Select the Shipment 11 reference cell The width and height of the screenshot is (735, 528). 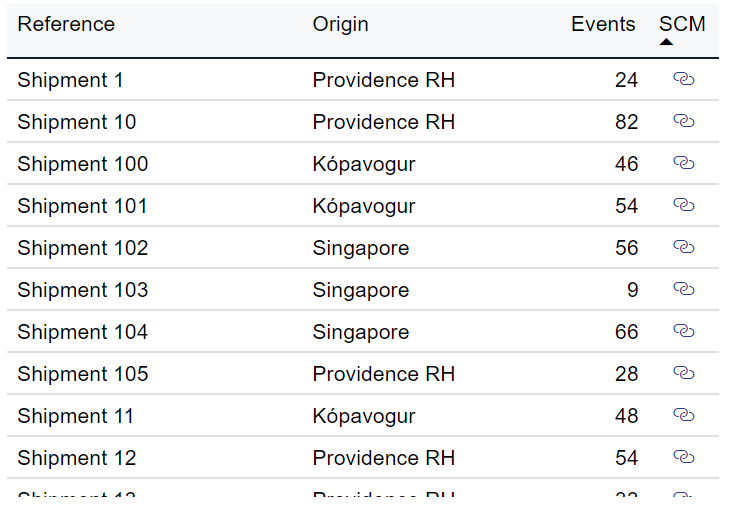75,416
